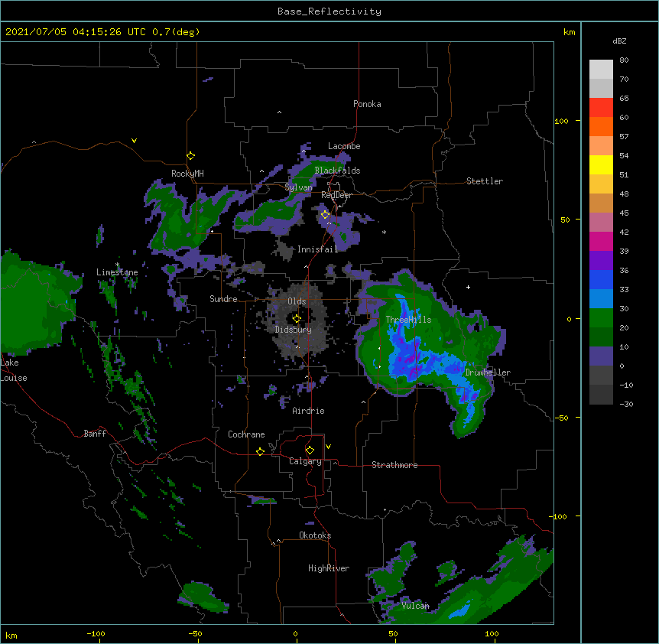Image resolution: width=659 pixels, height=644 pixels.
Task: Click the Sylvan label
Action: pyautogui.click(x=298, y=187)
